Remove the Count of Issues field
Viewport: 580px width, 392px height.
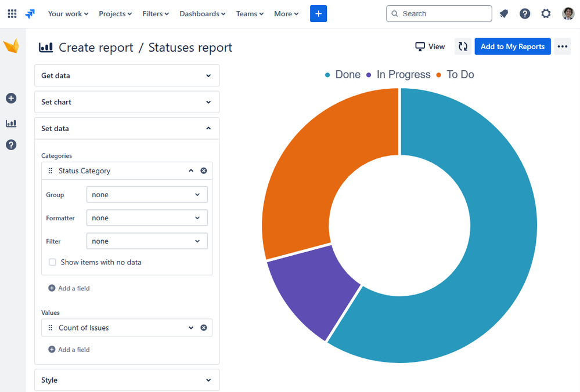(x=204, y=328)
